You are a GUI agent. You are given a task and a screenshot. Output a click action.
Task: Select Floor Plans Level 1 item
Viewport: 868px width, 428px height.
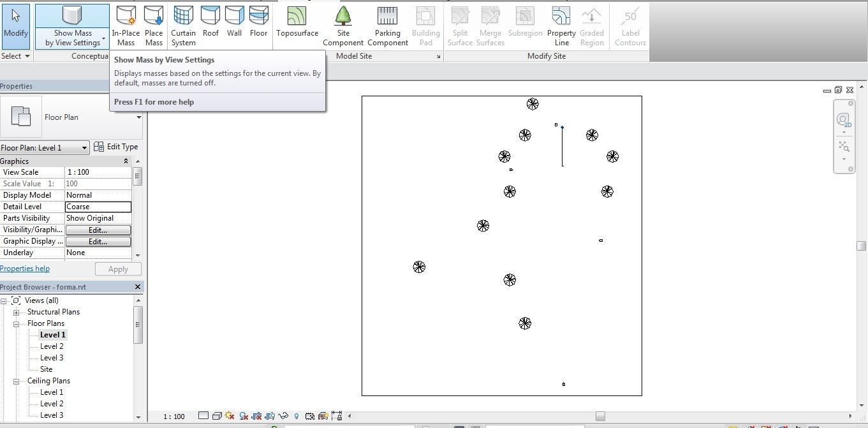[52, 335]
